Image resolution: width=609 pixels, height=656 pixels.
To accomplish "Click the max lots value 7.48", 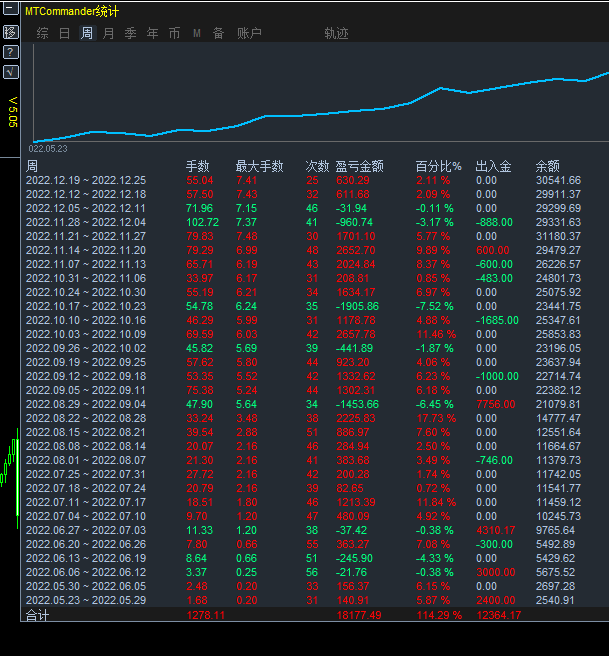I will click(x=247, y=236).
